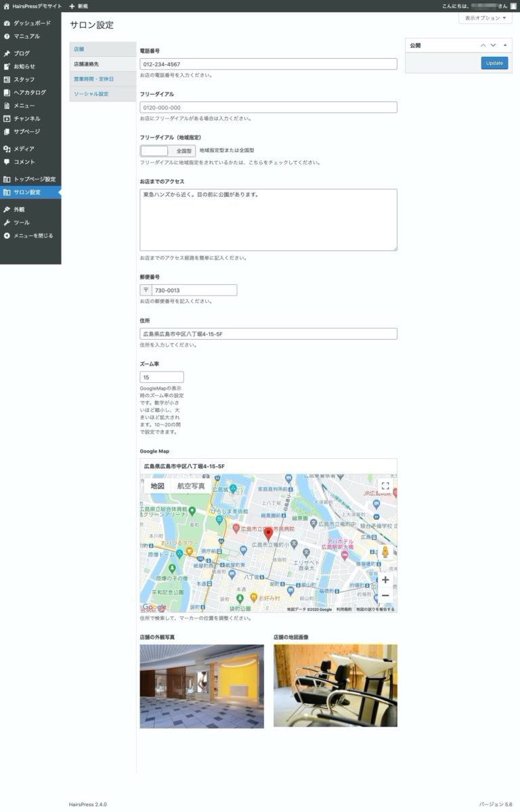520x812 pixels.
Task: Collapse the menu with メニューを閉じる
Action: point(32,235)
